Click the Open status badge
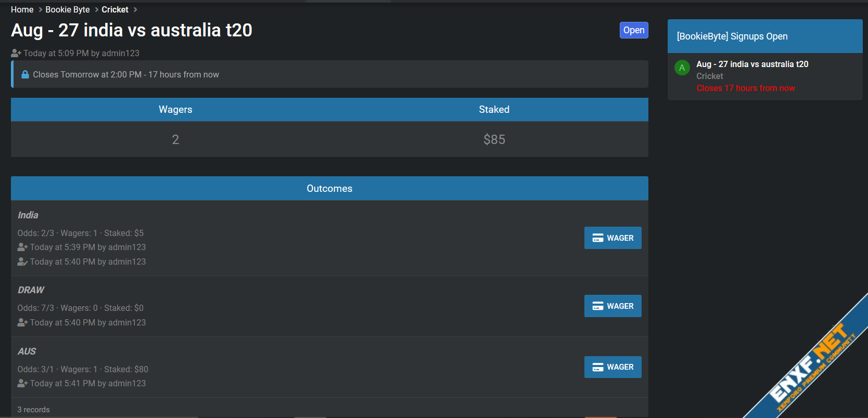 (x=633, y=30)
